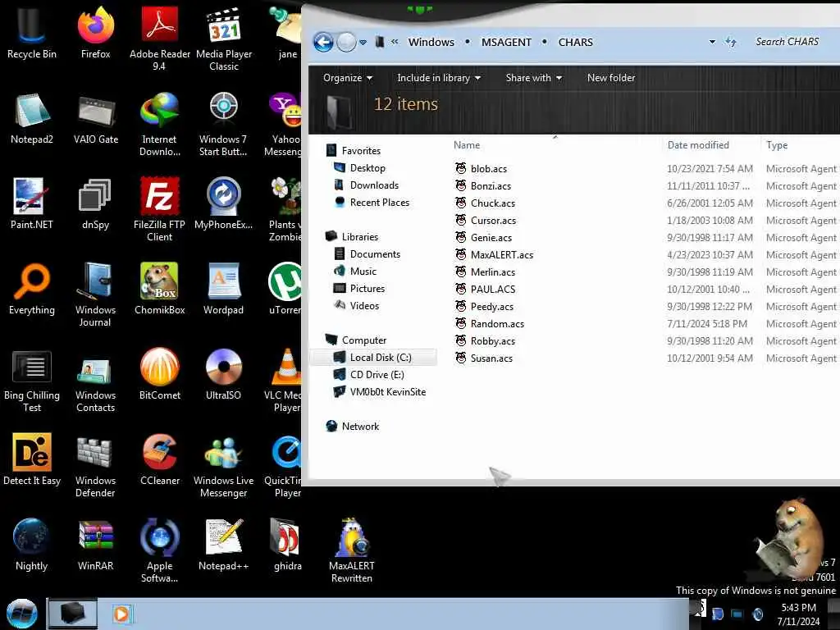Open Recent Places in navigation pane
840x630 pixels.
[379, 203]
